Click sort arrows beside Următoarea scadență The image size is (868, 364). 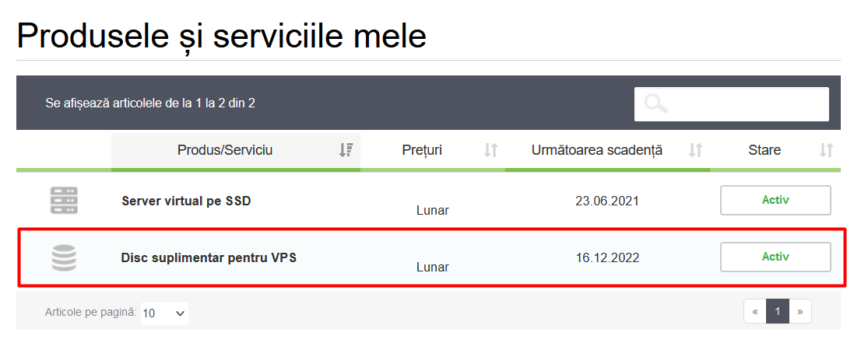(696, 150)
